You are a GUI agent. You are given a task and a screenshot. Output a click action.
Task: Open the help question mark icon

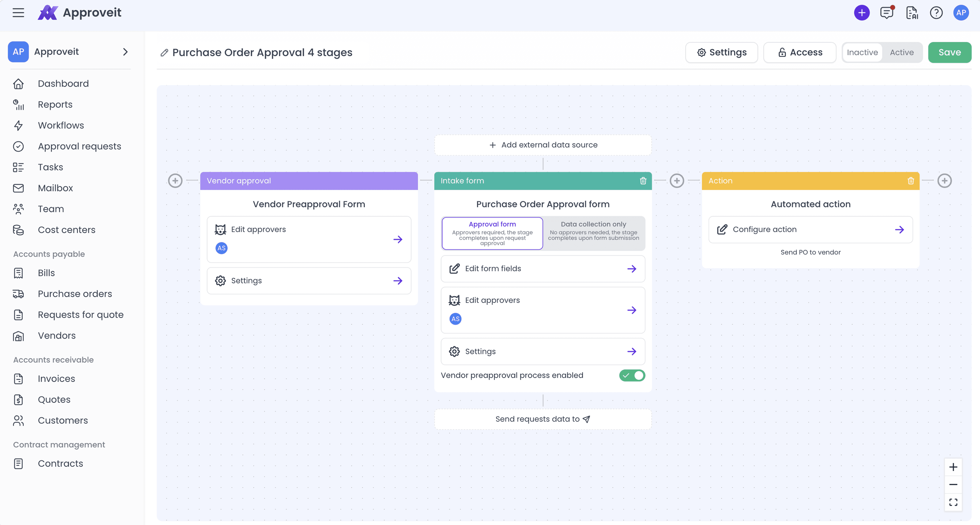[x=936, y=13]
